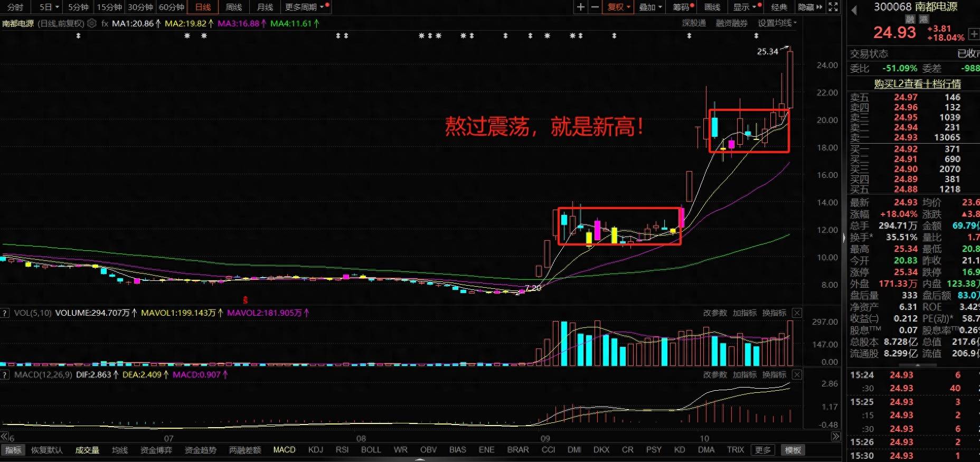The width and height of the screenshot is (980, 462).
Task: Click the plus icon next to price change
Action: click(974, 34)
